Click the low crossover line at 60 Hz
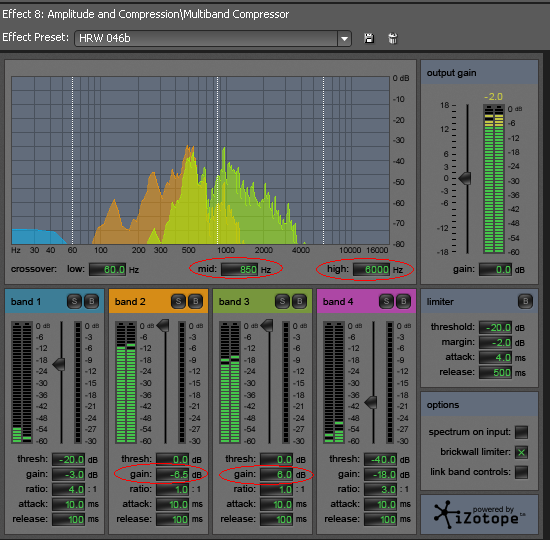Viewport: 550px width, 540px height. point(73,160)
